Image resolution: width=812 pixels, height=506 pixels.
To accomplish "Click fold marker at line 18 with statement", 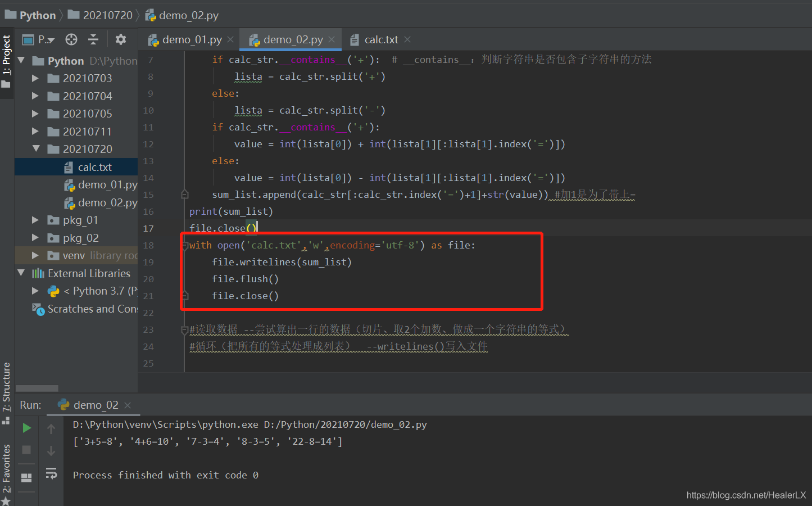I will pos(185,245).
